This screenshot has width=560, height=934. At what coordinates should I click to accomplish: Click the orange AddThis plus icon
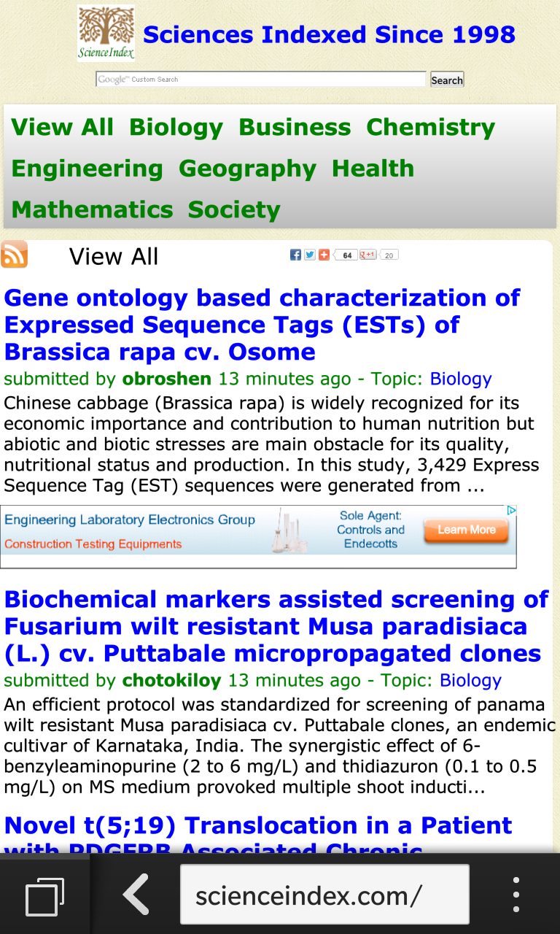324,255
